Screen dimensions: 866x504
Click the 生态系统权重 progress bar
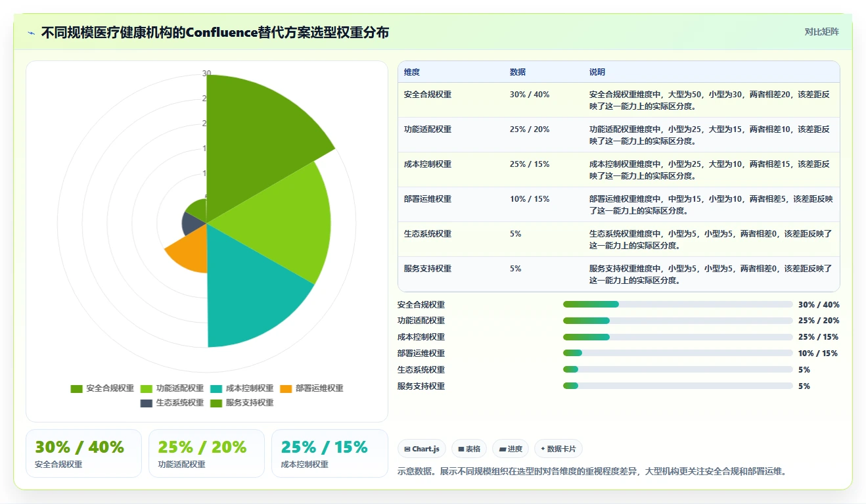pyautogui.click(x=677, y=369)
